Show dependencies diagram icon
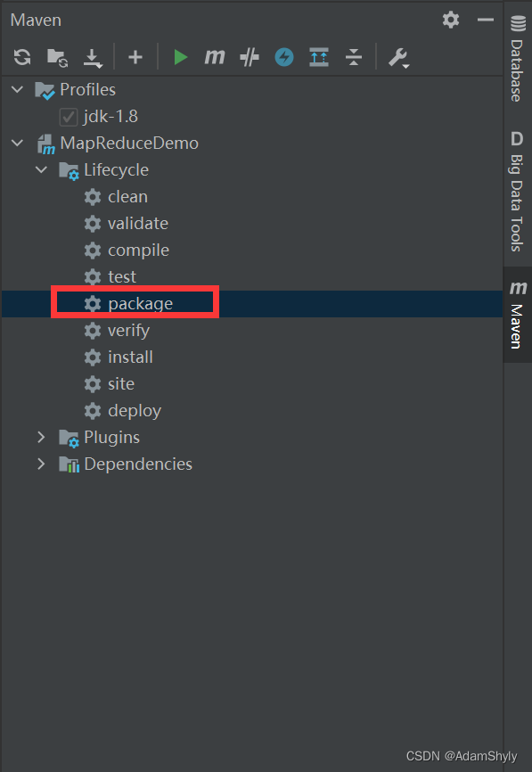 pos(319,57)
